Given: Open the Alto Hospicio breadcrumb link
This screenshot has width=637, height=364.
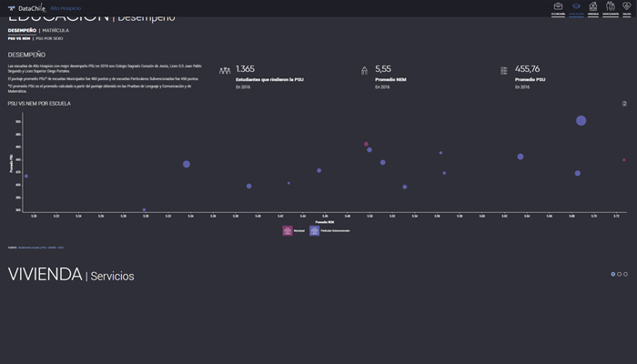Looking at the screenshot, I should tap(66, 8).
